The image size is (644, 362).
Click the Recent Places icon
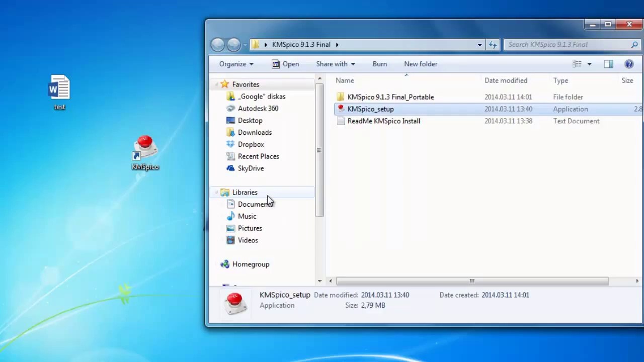[230, 156]
